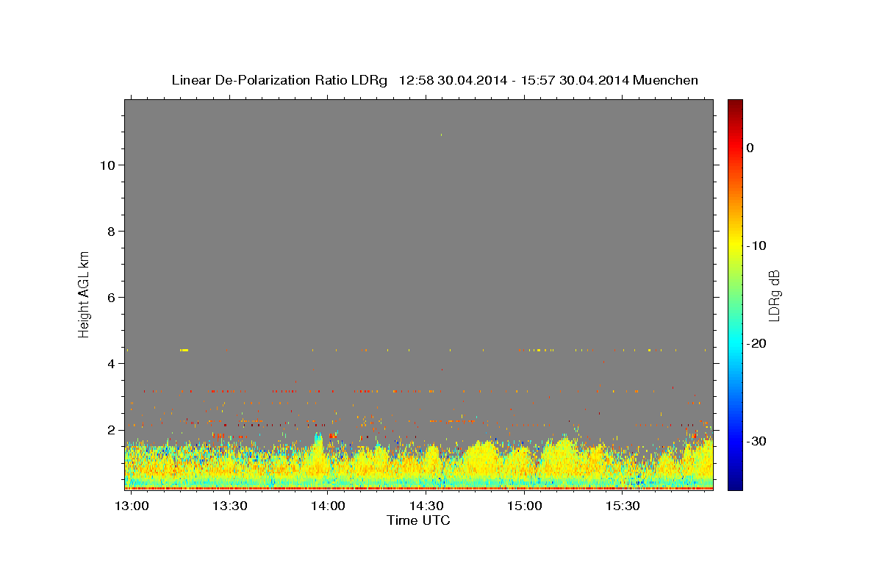
Task: Click the isolated dot near 11 km at 14:35
Action: pos(441,135)
